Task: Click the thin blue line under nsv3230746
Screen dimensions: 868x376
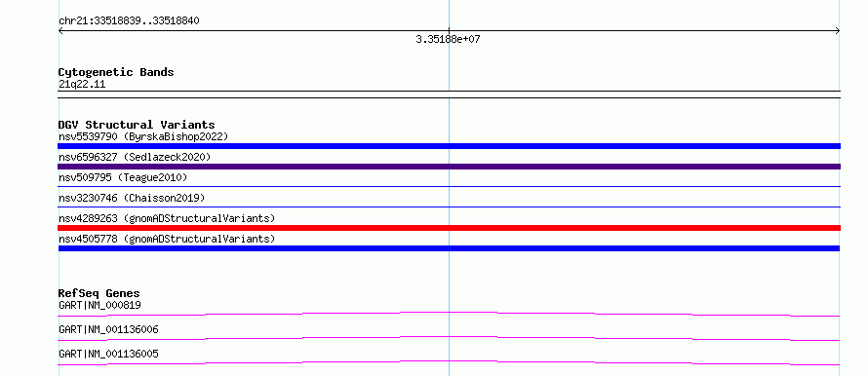Action: [449, 207]
